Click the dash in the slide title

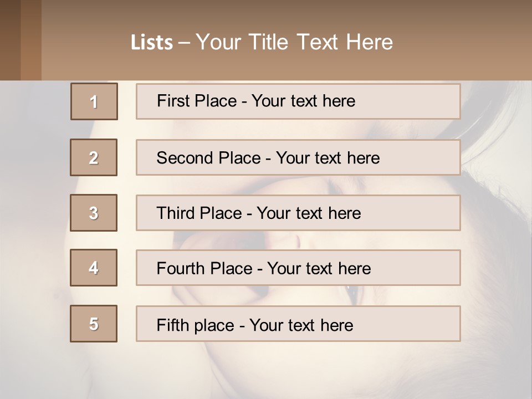click(x=184, y=43)
